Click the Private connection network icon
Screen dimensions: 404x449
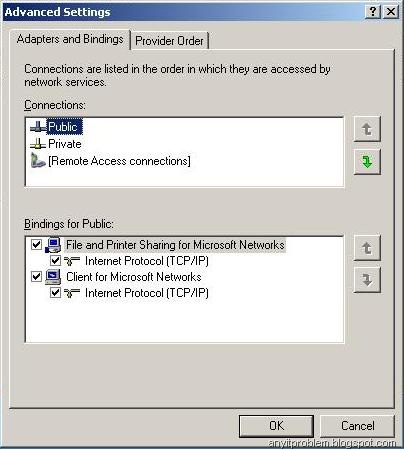click(38, 144)
